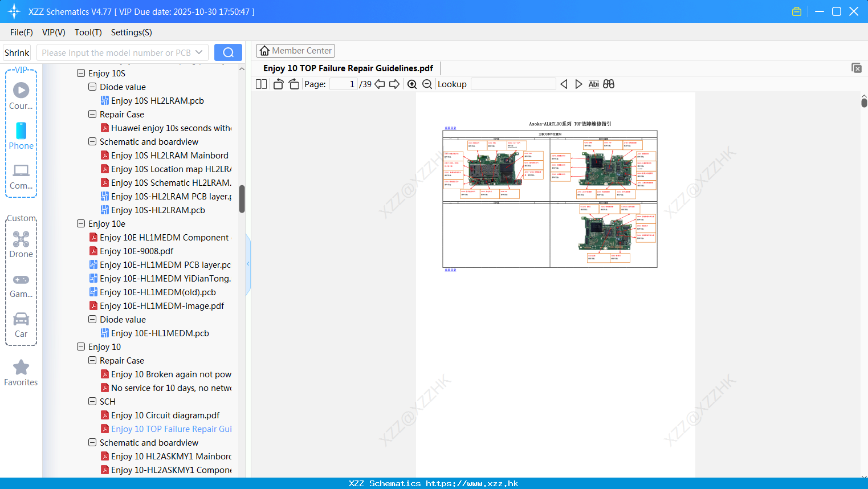
Task: Collapse the side panel with splitter handle
Action: click(x=248, y=264)
